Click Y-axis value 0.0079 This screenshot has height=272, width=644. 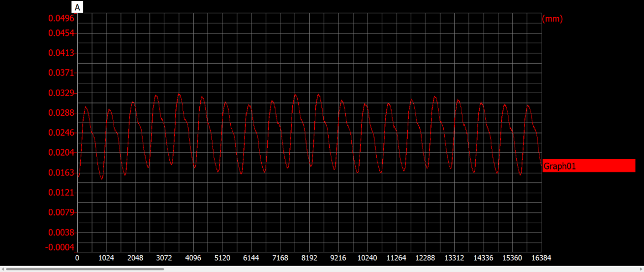click(61, 212)
